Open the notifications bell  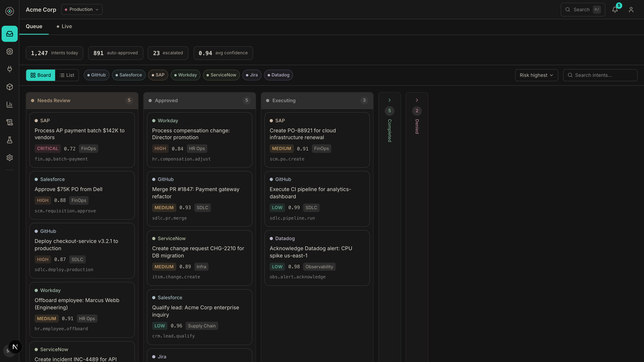point(615,9)
